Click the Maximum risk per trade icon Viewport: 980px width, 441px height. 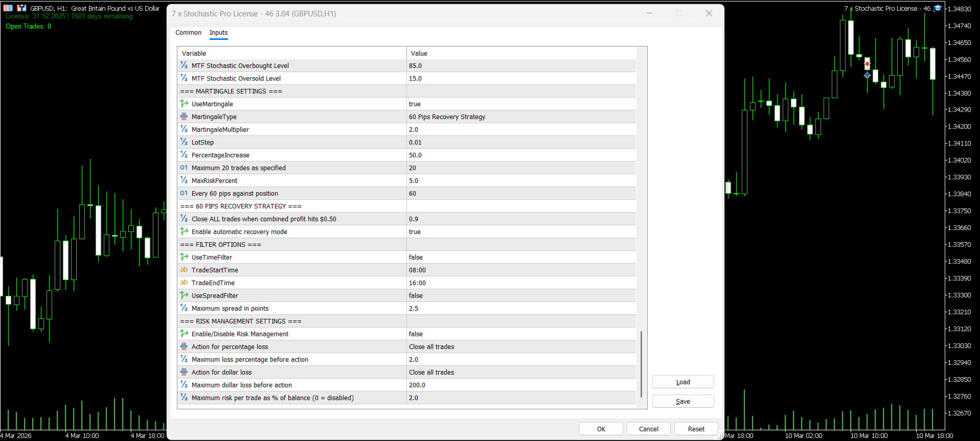tap(184, 398)
